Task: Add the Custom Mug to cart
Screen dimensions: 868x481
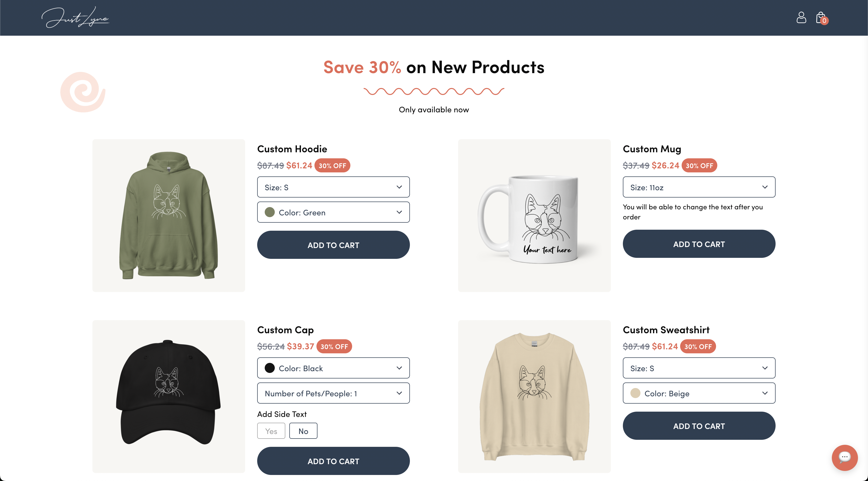Action: [x=699, y=244]
